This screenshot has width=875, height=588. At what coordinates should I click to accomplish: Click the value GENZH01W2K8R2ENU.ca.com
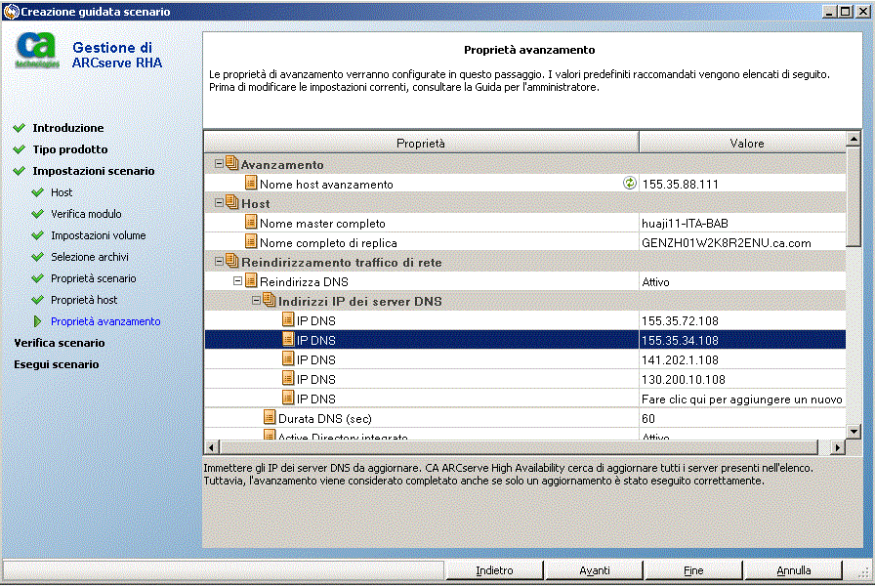(x=726, y=242)
